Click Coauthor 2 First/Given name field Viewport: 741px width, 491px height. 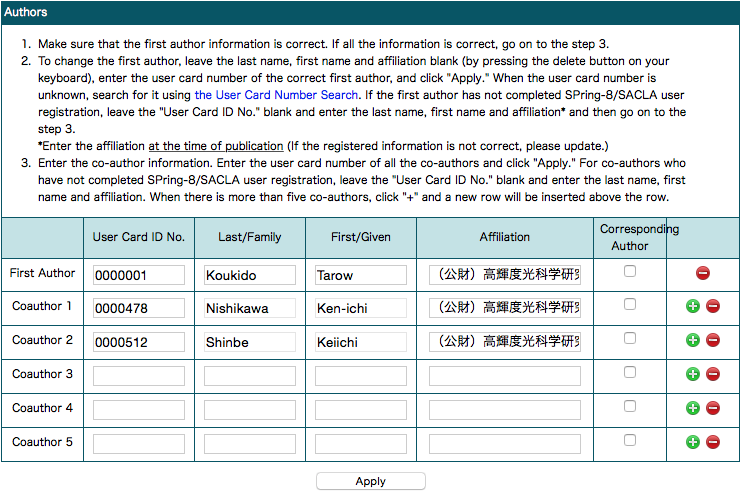coord(360,342)
